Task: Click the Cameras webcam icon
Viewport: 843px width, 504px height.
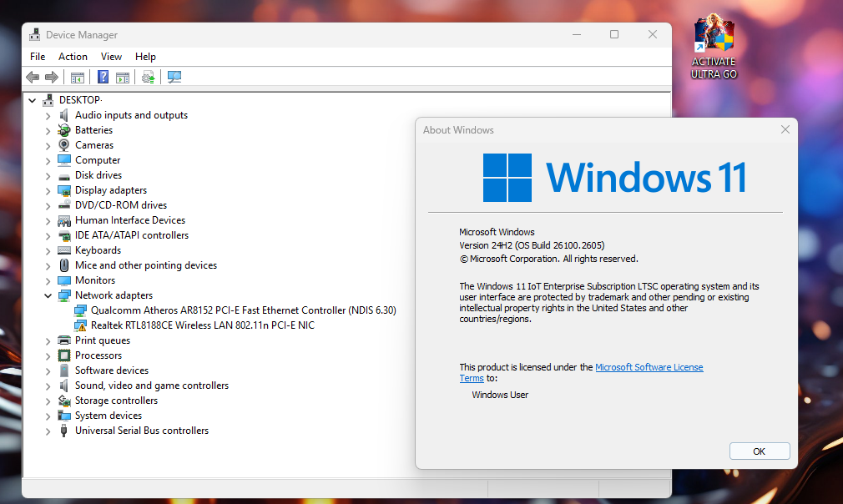Action: tap(64, 145)
